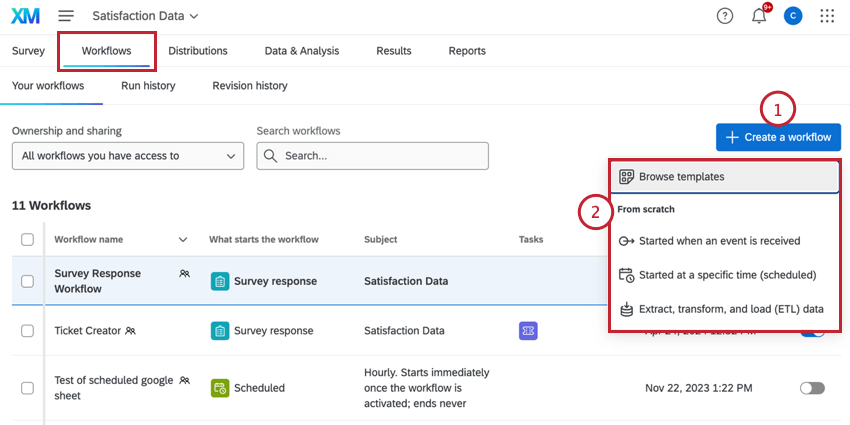Click the XM logo icon

pos(26,16)
